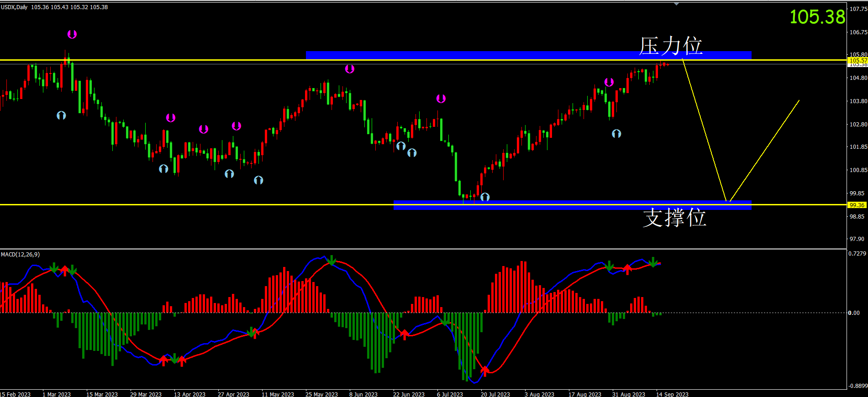
Task: Select the green MACD down arrow near 6 Jul
Action: click(445, 320)
